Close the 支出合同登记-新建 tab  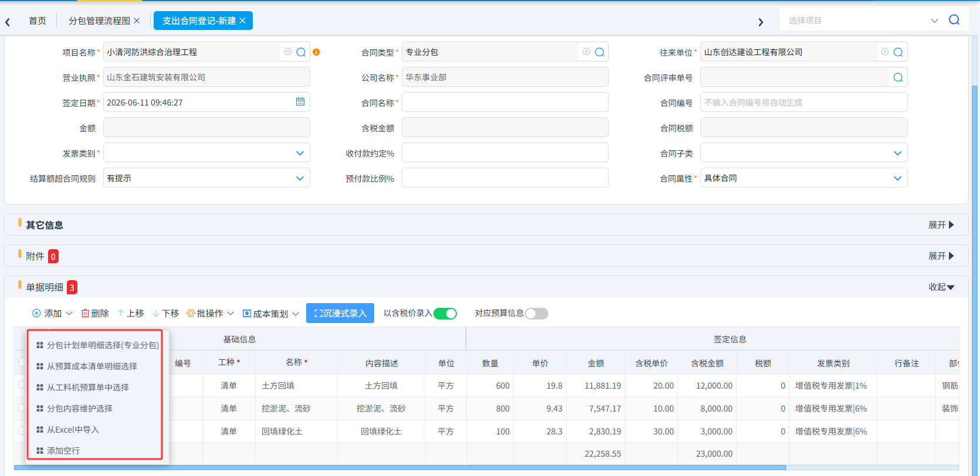(242, 21)
